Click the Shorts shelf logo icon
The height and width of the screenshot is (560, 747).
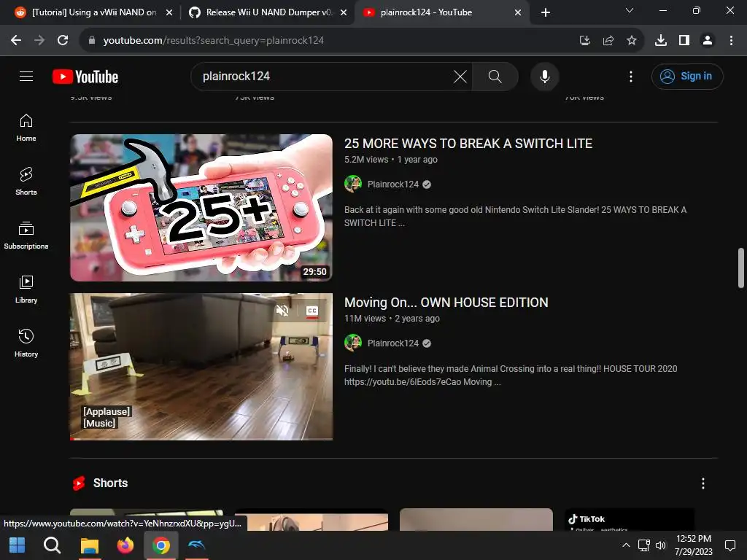point(79,483)
